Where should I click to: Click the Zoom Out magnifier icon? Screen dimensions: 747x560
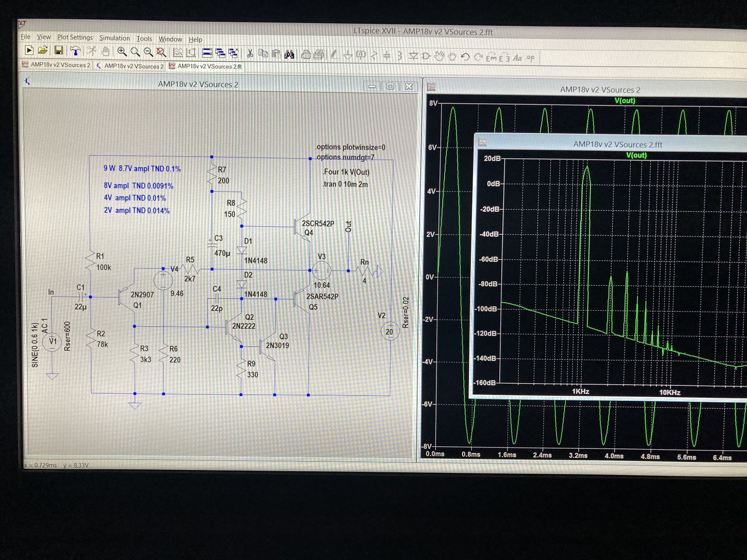coord(148,52)
